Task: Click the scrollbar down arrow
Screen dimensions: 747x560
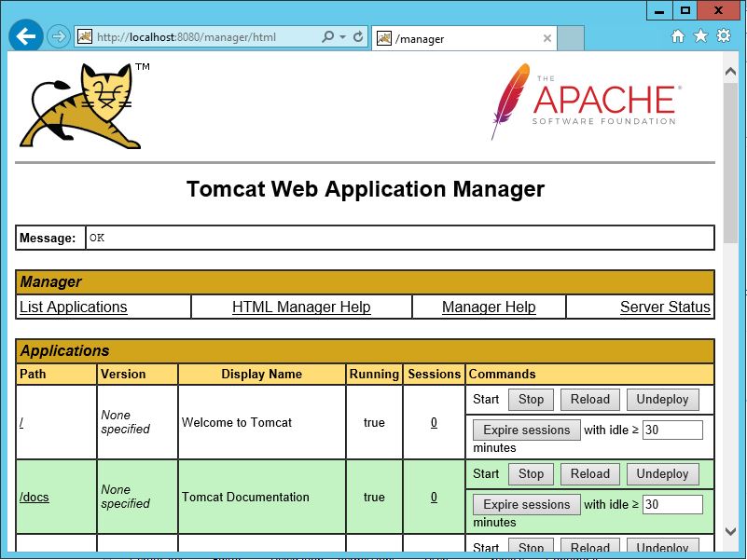Action: point(730,530)
